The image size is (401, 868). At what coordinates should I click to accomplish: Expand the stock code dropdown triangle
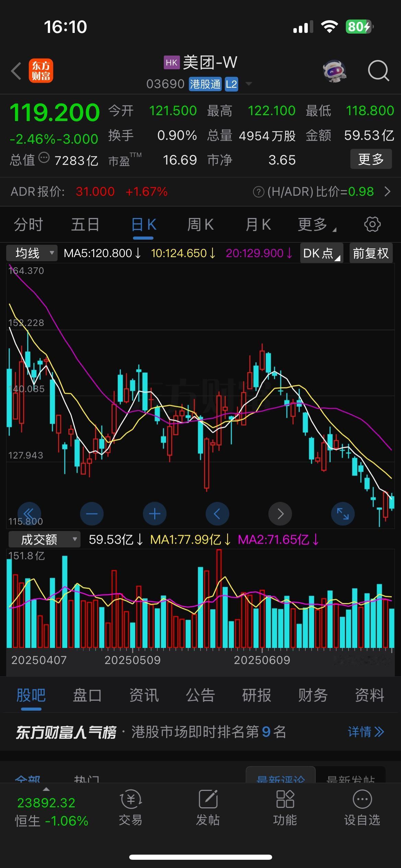click(x=249, y=84)
